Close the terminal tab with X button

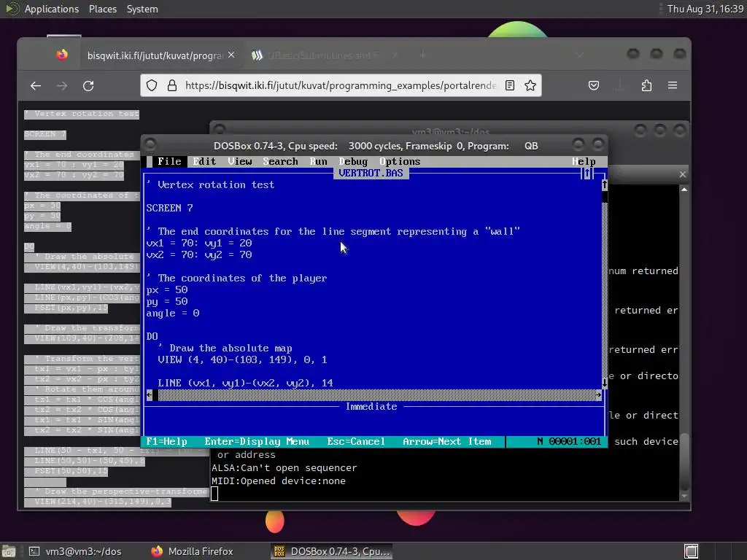(683, 174)
